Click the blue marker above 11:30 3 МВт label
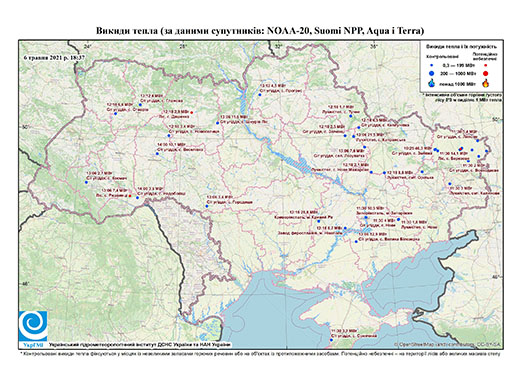Image resolution: width=520 pixels, height=368 pixels. [450, 184]
